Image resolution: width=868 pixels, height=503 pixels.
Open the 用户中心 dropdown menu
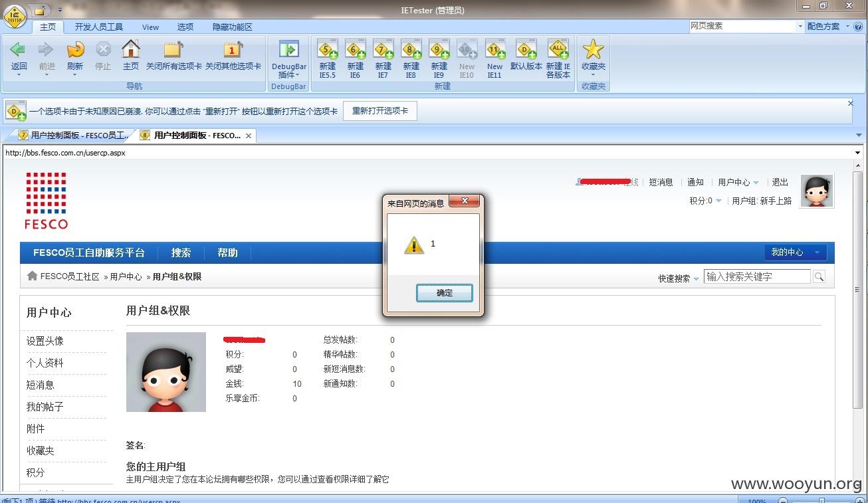tap(738, 182)
